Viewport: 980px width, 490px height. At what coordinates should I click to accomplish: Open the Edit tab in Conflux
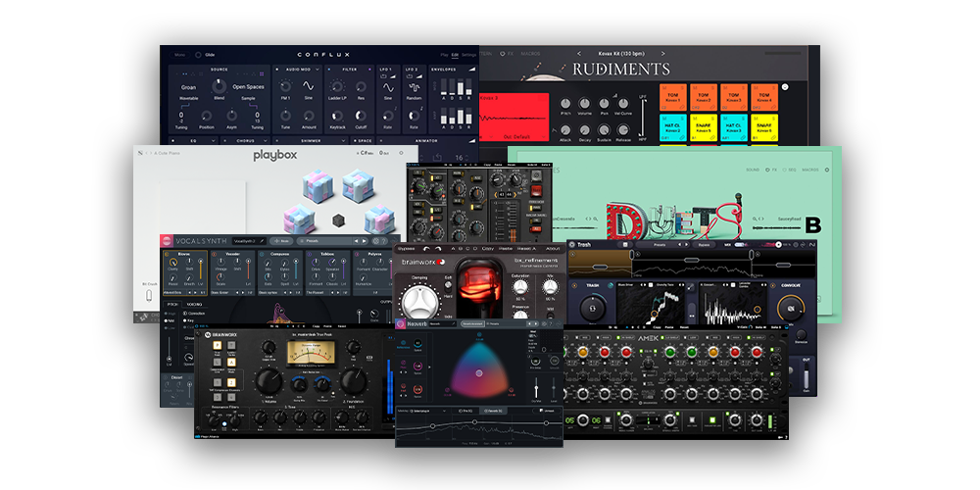pos(455,55)
